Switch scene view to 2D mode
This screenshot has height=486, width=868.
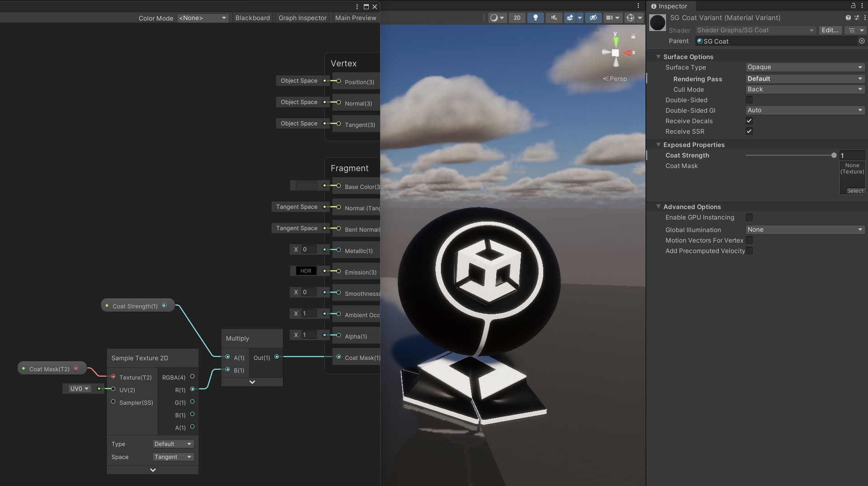[517, 18]
